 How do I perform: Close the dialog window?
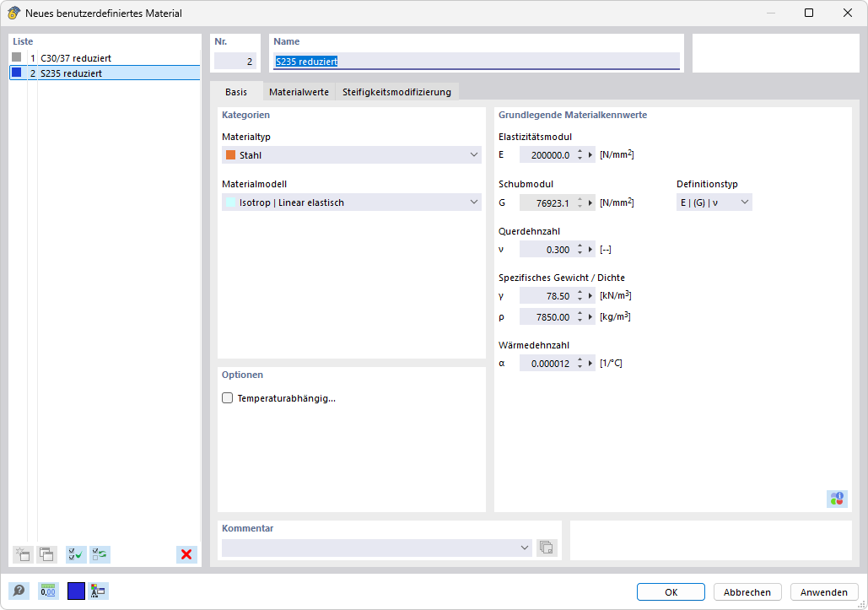click(x=848, y=13)
